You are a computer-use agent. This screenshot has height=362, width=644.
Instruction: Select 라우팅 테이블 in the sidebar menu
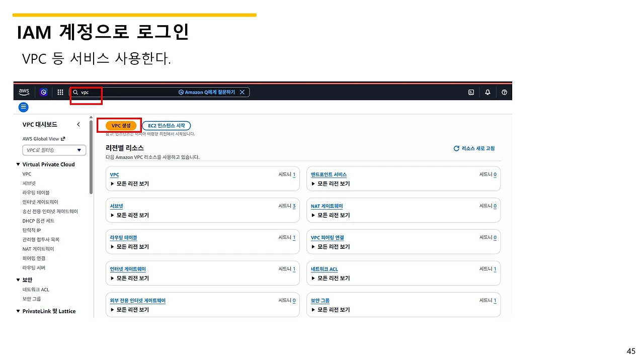(36, 193)
